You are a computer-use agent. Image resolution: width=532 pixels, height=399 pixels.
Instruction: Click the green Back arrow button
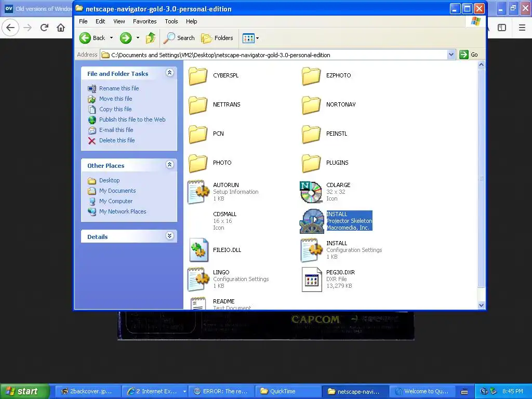click(85, 38)
